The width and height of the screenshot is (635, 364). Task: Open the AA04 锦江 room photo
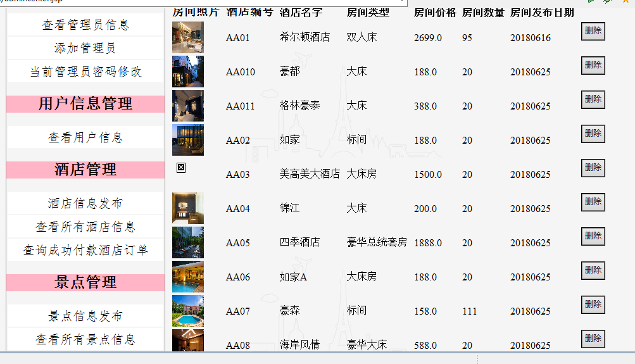pos(188,208)
